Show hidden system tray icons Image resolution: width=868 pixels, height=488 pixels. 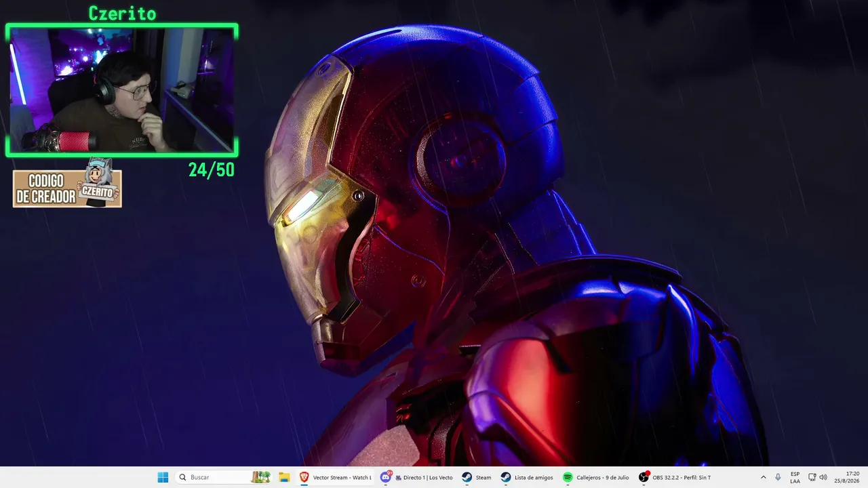763,477
